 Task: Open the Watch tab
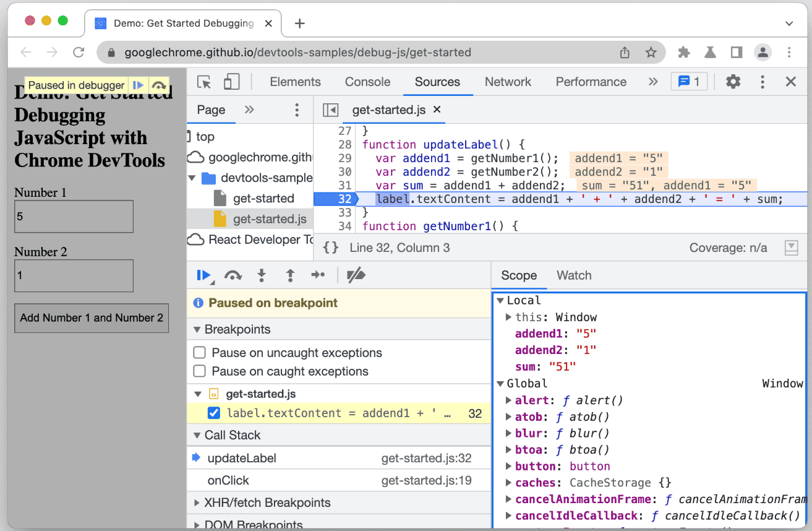[573, 276]
